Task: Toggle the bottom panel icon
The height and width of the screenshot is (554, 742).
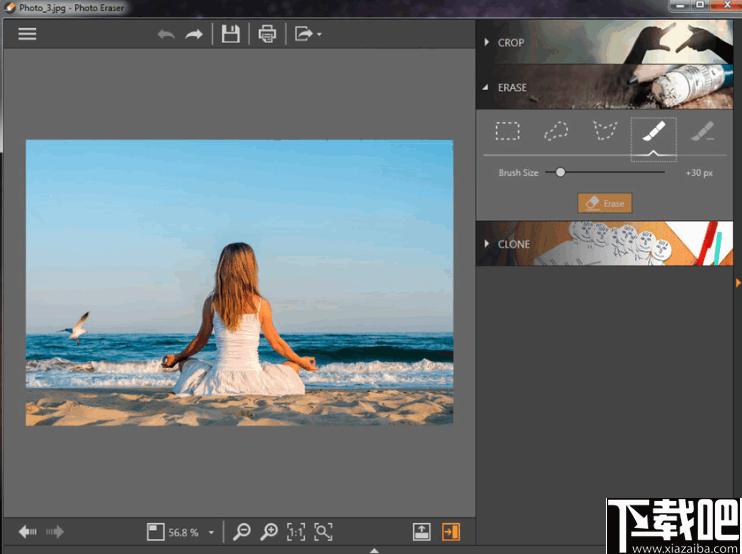Action: click(x=422, y=532)
